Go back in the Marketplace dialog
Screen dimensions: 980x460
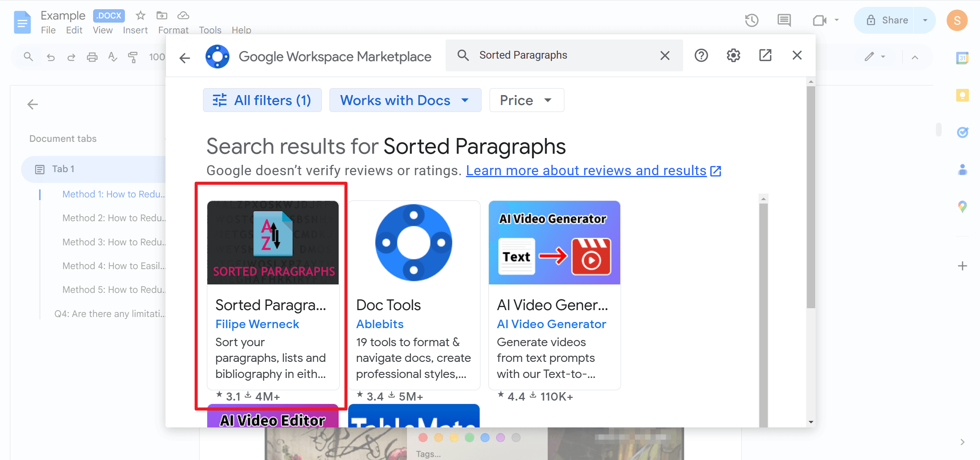click(x=185, y=58)
